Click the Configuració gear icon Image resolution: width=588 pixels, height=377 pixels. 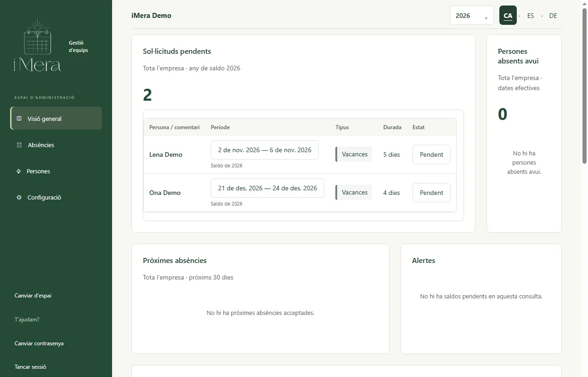(x=19, y=197)
